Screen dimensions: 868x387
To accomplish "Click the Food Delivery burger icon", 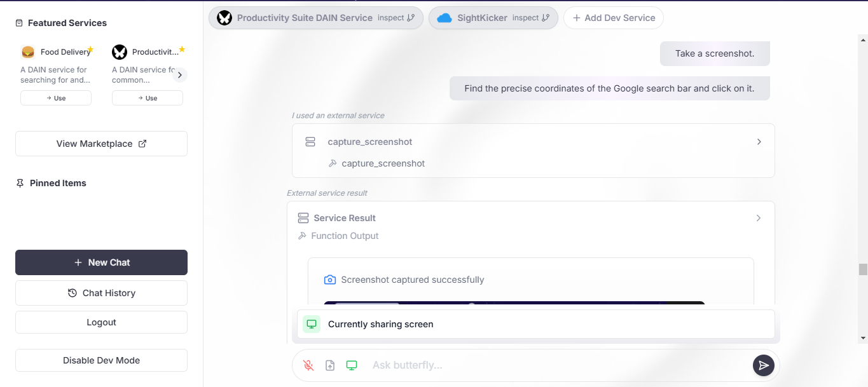I will coord(28,52).
